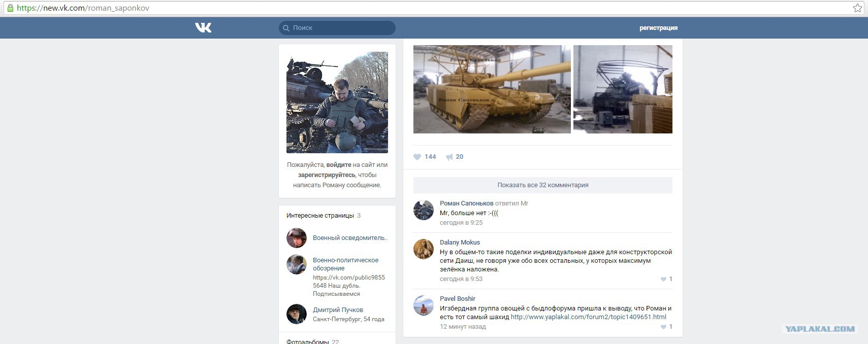This screenshot has width=868, height=344.
Task: Open the profile photo of Roman with tanks
Action: click(337, 102)
